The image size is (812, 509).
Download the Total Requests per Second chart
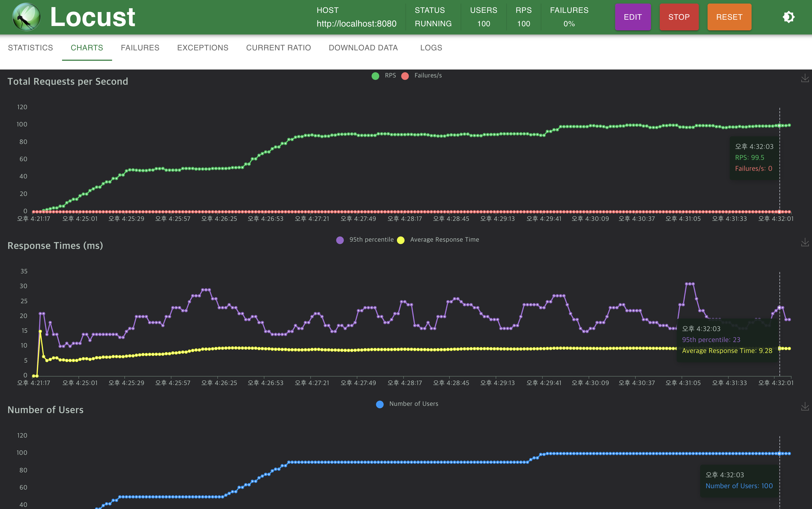click(x=805, y=78)
